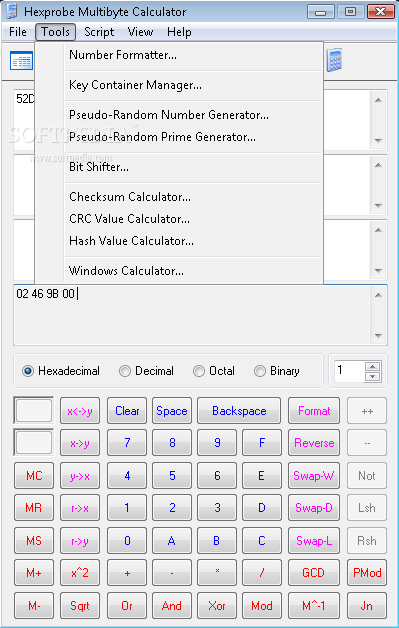
Task: Click the MS memory store button
Action: [x=34, y=541]
